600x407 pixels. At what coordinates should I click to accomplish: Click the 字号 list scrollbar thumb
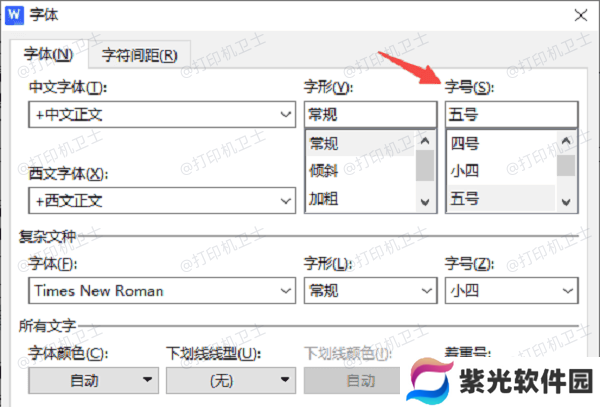tap(566, 166)
